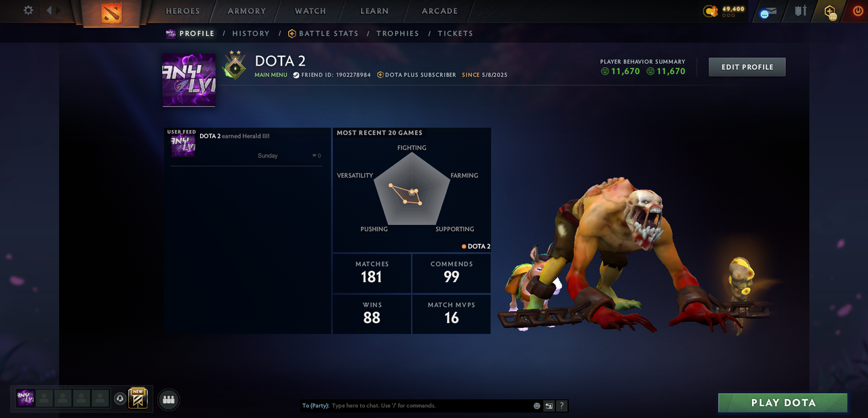Click the Play Dota button
The width and height of the screenshot is (868, 418).
[x=783, y=402]
